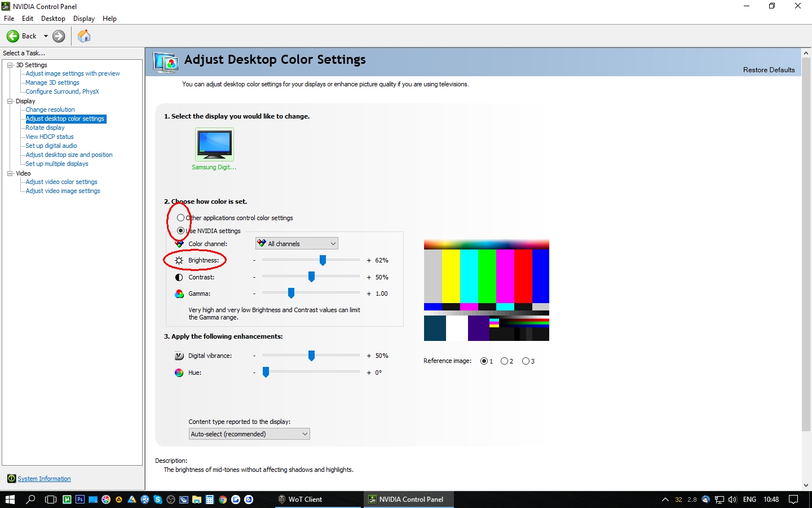Open the File menu
This screenshot has height=508, width=812.
9,19
